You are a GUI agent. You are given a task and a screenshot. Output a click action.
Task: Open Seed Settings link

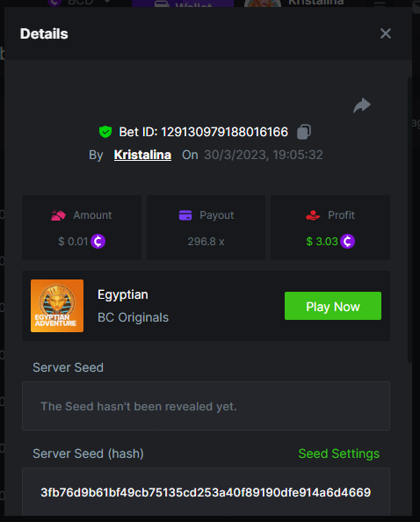(339, 453)
